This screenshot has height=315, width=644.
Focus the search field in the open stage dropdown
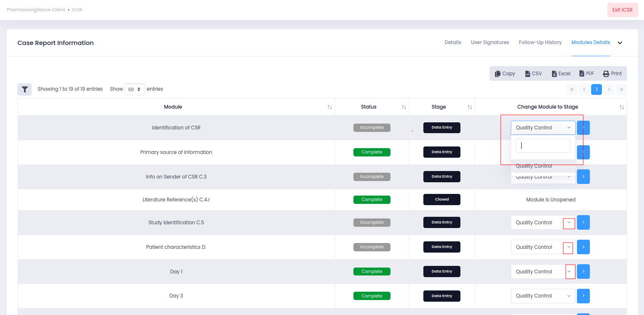point(543,146)
